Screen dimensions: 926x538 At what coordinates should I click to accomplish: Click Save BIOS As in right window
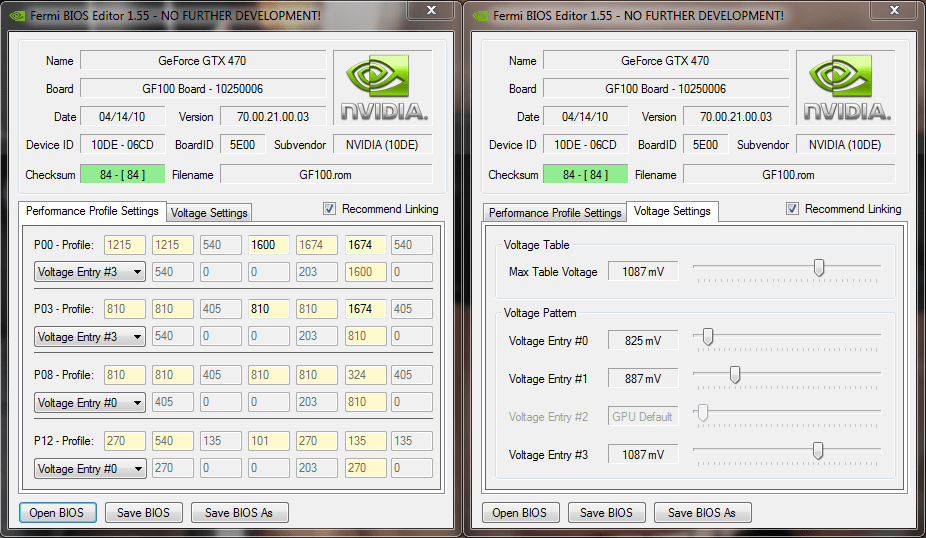click(702, 513)
